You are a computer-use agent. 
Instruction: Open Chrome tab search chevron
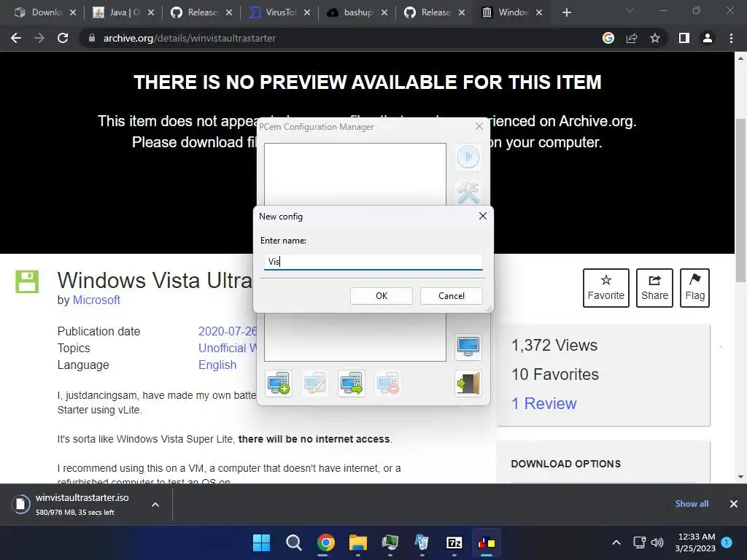[x=630, y=10]
